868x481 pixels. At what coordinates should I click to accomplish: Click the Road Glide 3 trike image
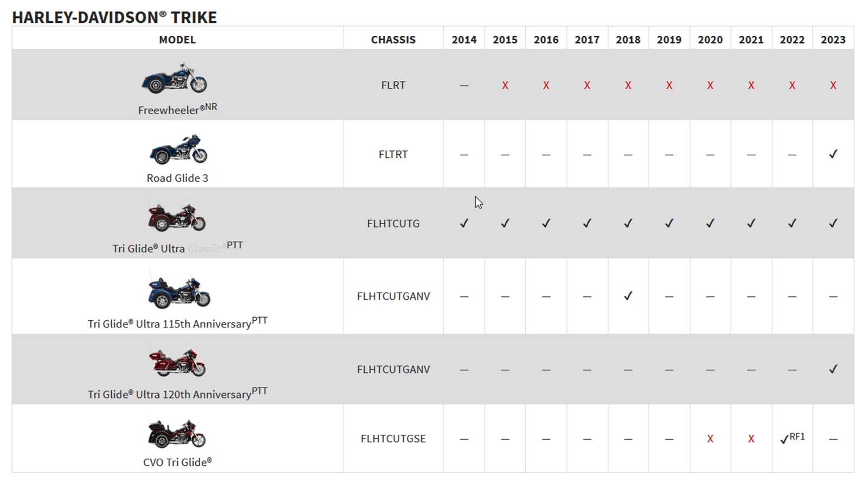(178, 149)
